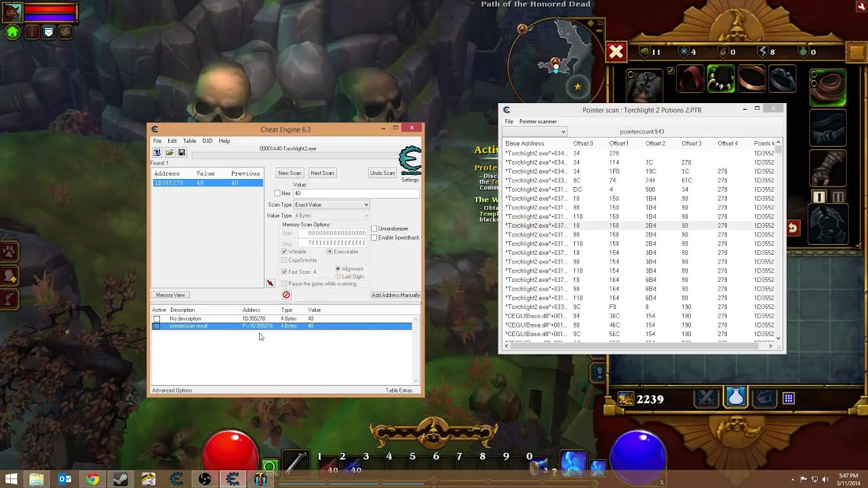Viewport: 868px width, 488px height.
Task: Open Memory View
Action: tap(170, 295)
